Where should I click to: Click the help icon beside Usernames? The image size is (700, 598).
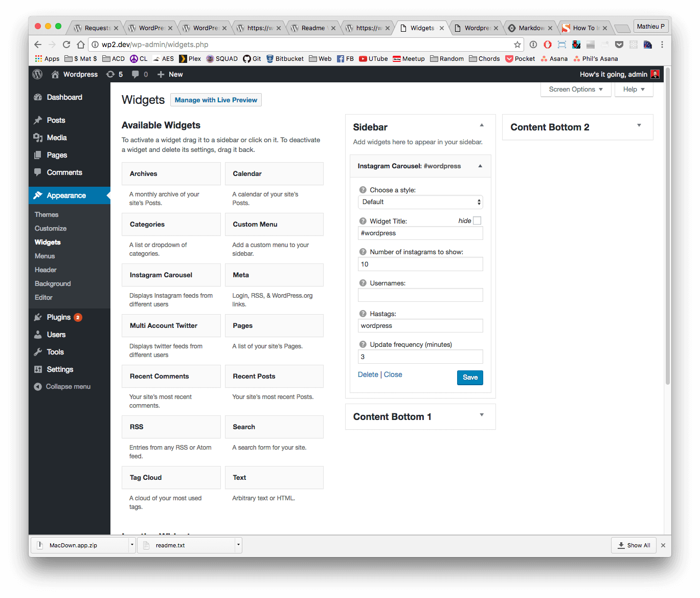[x=363, y=283]
